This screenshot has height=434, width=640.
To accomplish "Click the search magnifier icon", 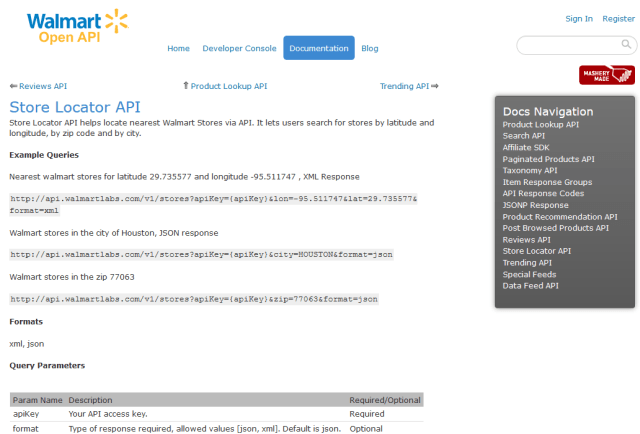I will tap(626, 44).
